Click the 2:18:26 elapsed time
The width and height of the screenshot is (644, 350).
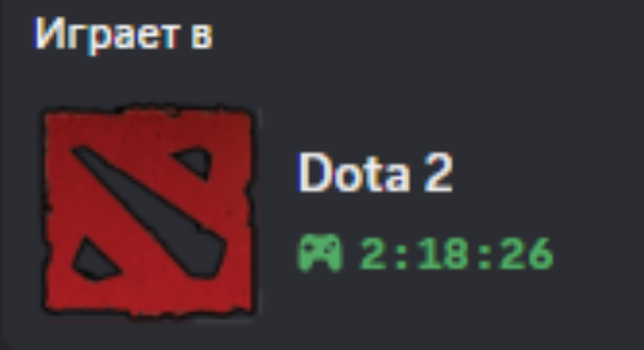point(456,255)
